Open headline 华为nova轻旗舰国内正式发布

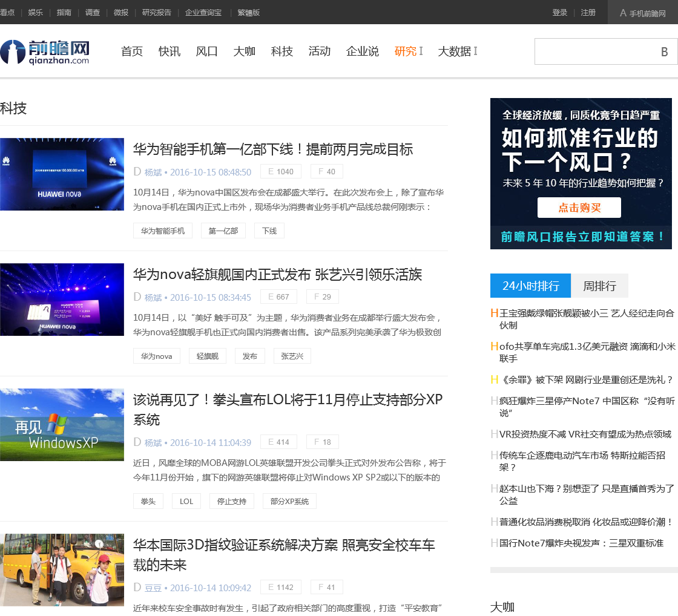pos(278,275)
